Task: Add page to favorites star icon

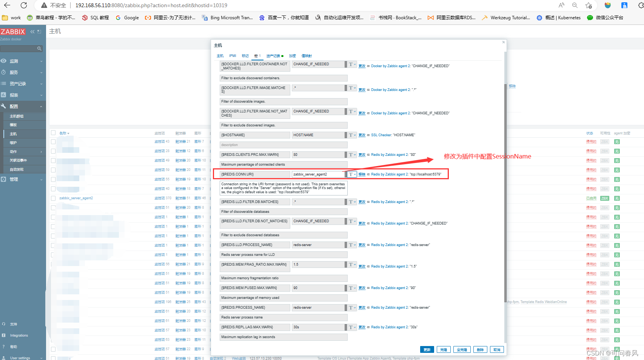Action: (x=589, y=5)
